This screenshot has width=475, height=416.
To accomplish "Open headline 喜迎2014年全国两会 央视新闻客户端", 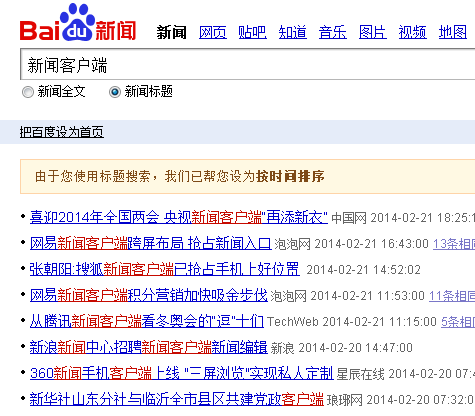I will (179, 217).
